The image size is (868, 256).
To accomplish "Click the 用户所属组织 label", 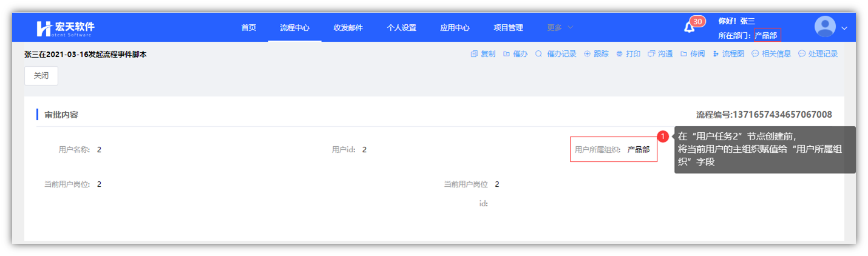I will click(598, 149).
